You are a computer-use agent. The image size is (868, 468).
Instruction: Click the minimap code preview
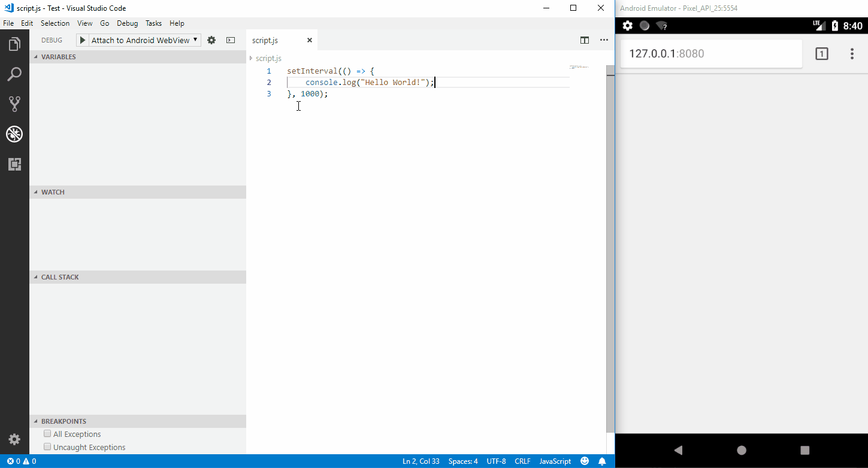click(x=579, y=67)
